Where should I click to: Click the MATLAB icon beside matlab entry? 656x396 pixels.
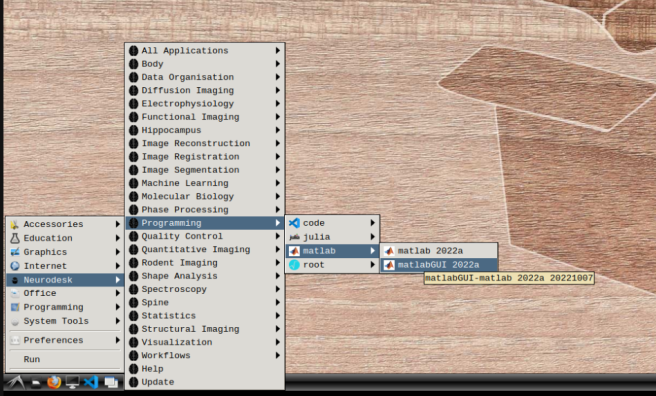295,251
